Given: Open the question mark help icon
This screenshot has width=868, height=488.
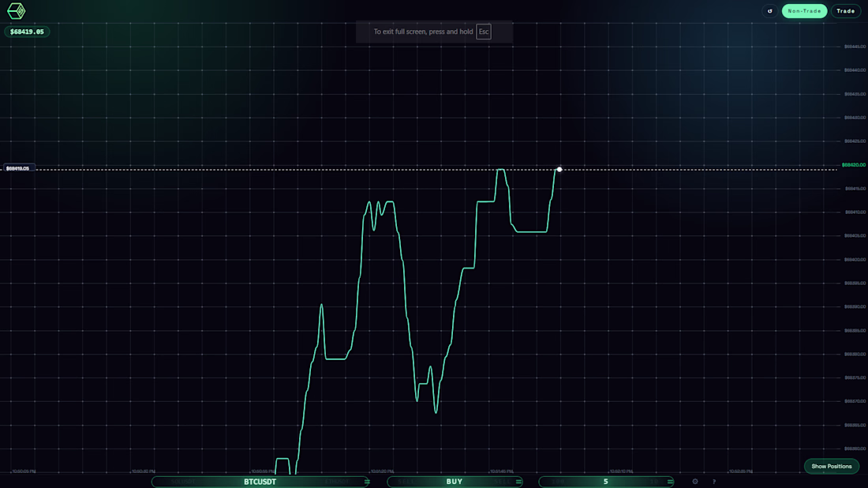Looking at the screenshot, I should click(714, 482).
